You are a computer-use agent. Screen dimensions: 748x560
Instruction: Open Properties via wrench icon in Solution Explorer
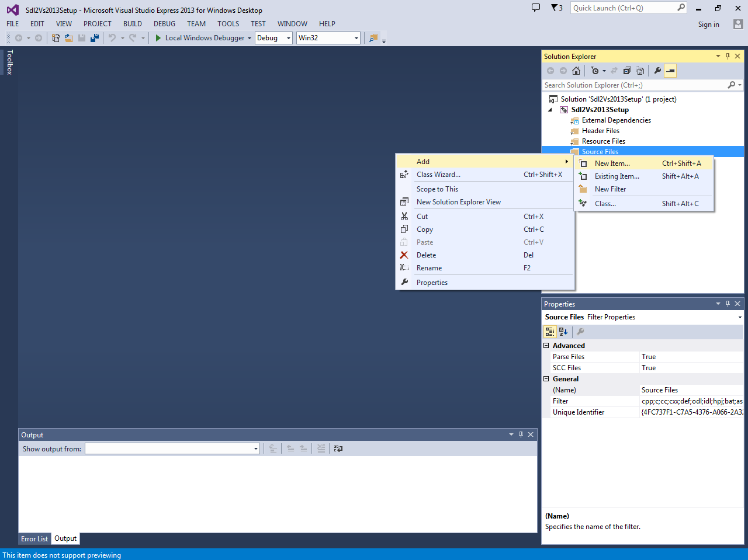[657, 70]
